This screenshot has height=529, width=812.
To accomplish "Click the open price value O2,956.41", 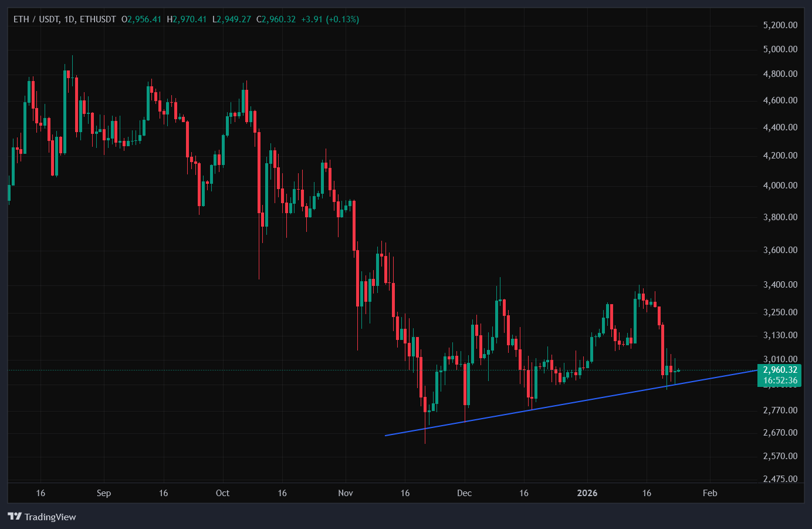I will pyautogui.click(x=141, y=18).
